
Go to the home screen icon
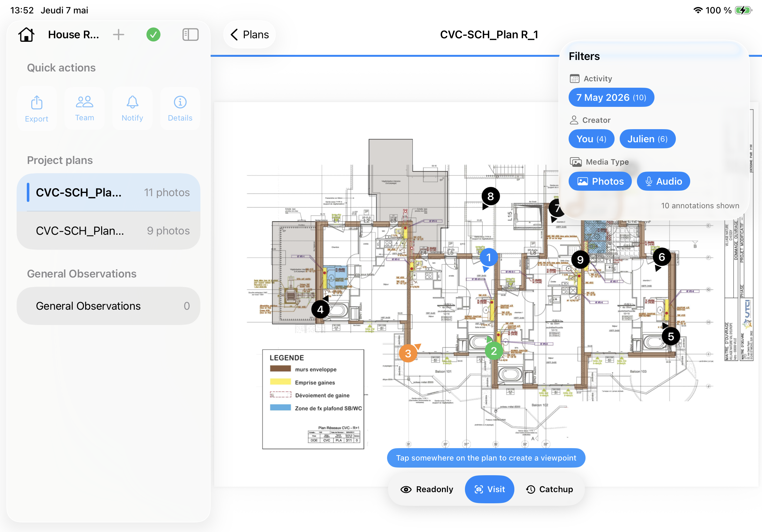click(26, 34)
